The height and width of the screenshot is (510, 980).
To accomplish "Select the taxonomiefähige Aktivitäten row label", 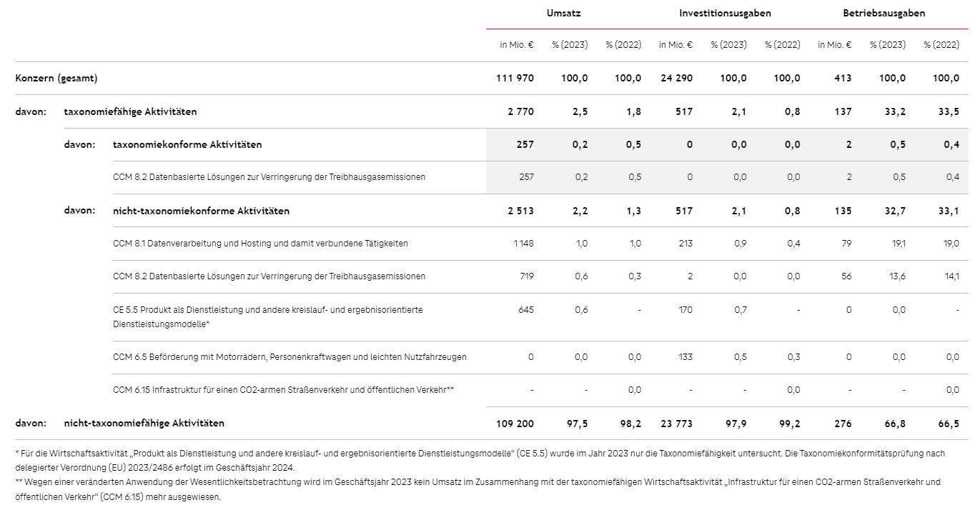I will (130, 111).
